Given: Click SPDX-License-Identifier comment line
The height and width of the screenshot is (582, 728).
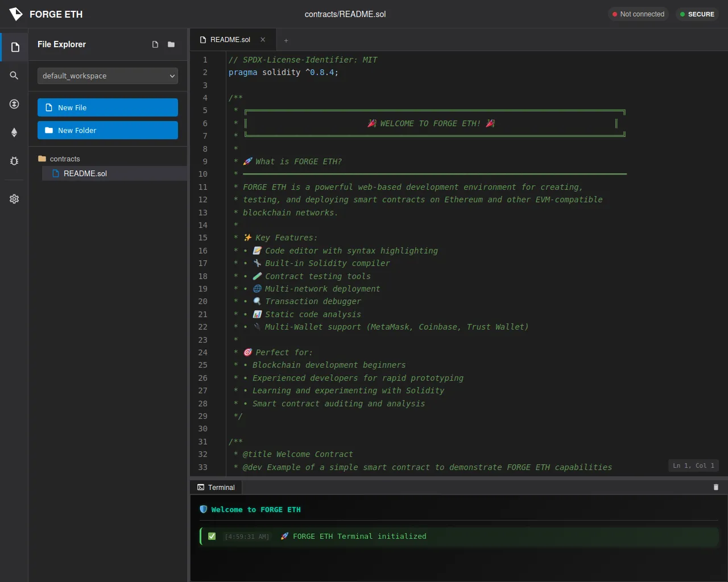Looking at the screenshot, I should pyautogui.click(x=303, y=60).
